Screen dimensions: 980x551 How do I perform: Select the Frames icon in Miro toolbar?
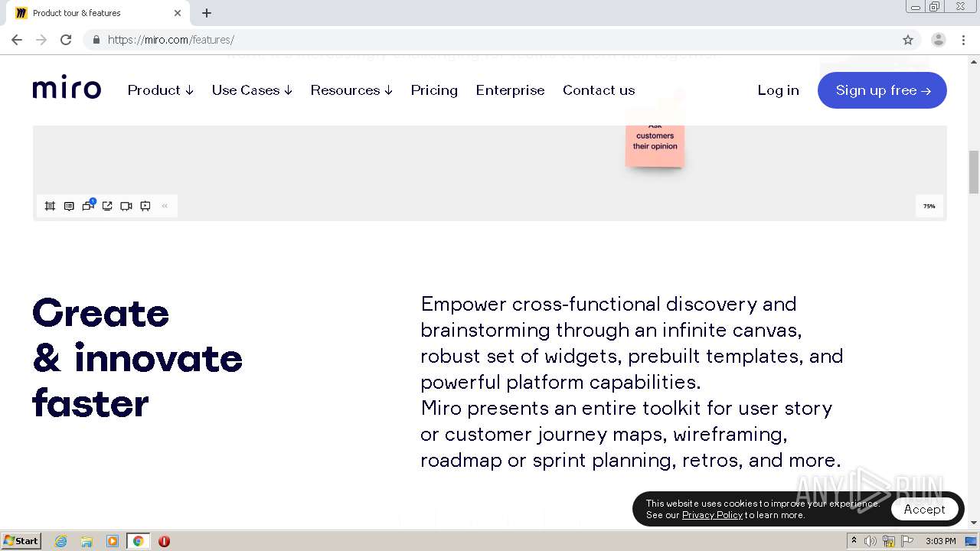tap(50, 206)
